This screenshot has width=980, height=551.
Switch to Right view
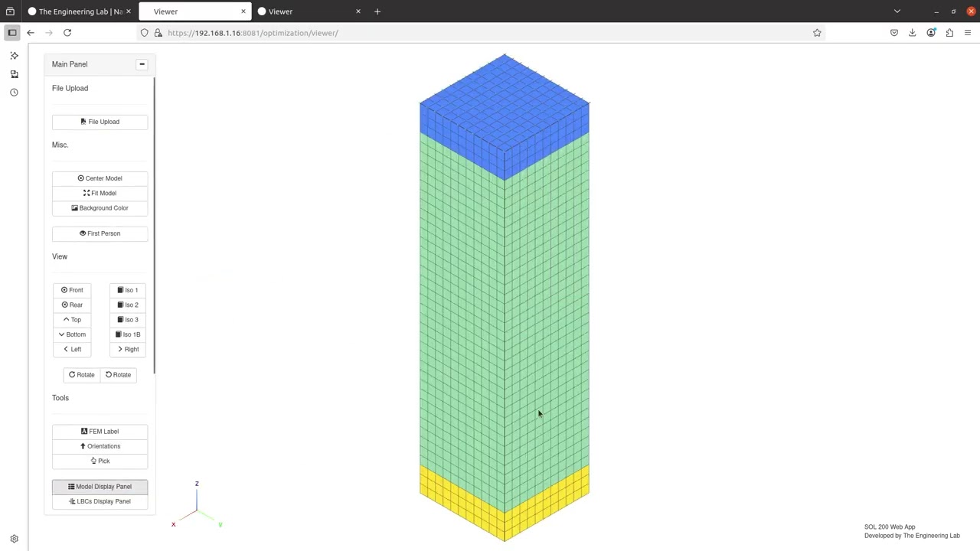[128, 349]
